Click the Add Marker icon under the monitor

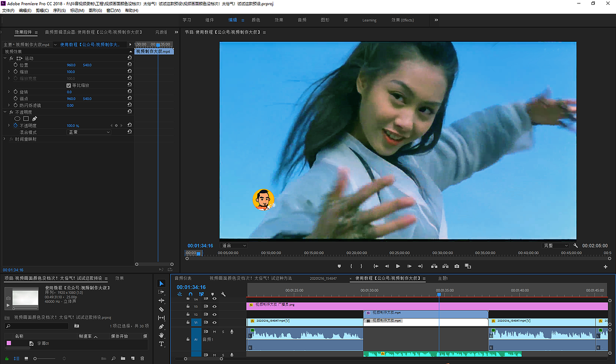click(x=339, y=266)
